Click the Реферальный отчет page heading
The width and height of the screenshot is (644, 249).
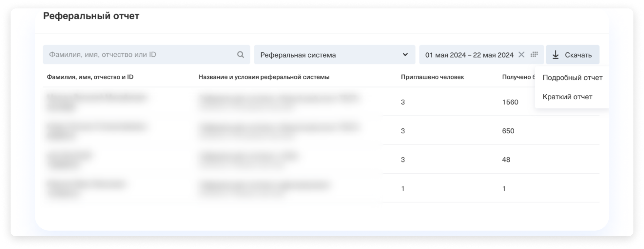[91, 16]
